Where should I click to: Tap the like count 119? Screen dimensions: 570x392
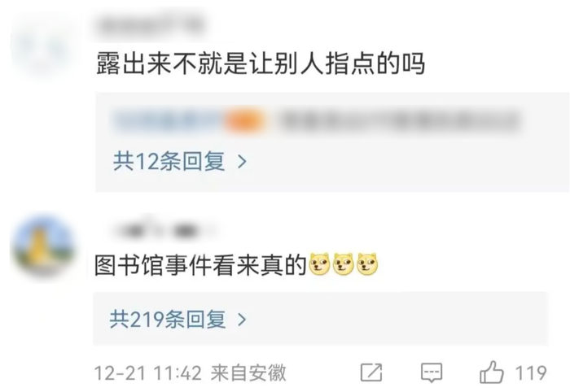pyautogui.click(x=531, y=373)
